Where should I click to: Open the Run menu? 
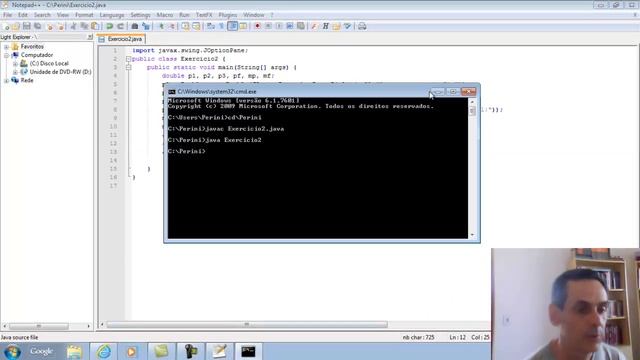(184, 15)
